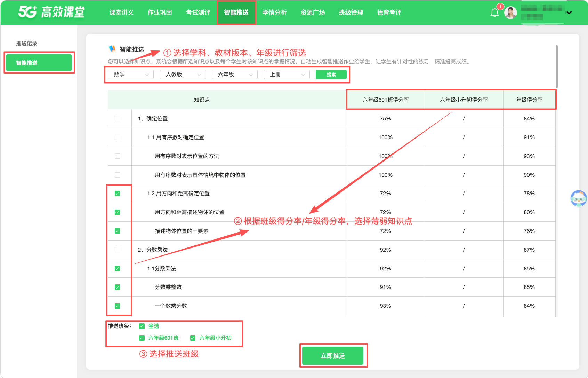Click the 立即推送 button
The image size is (588, 378).
332,356
